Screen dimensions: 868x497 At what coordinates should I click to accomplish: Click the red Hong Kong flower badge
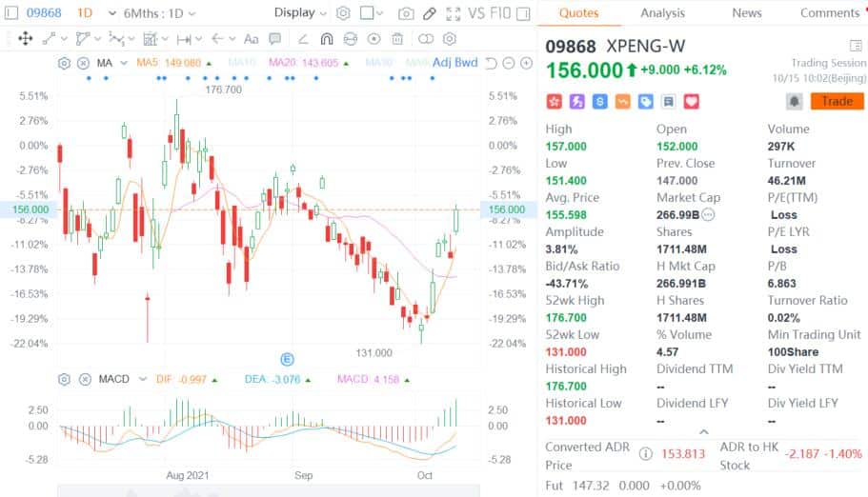tap(555, 101)
